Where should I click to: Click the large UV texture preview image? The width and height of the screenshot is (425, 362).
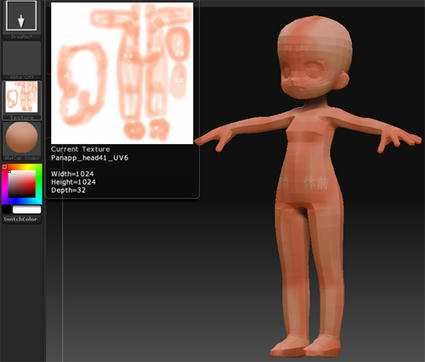(122, 73)
